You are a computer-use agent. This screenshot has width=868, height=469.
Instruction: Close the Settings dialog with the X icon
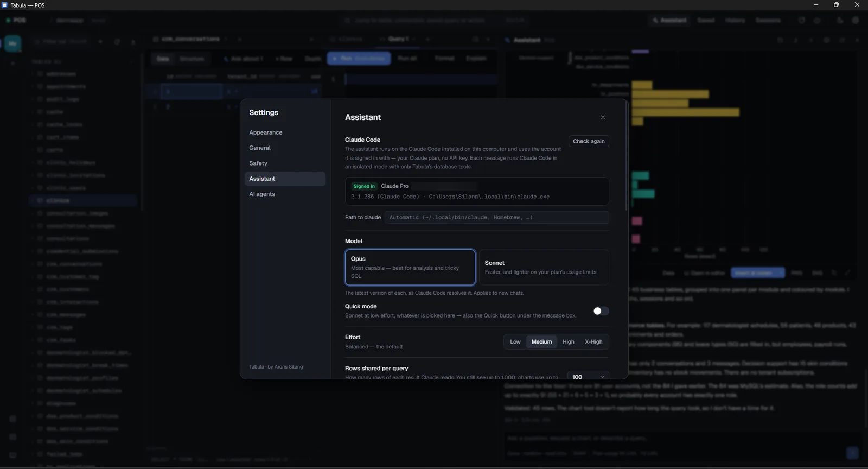tap(603, 117)
